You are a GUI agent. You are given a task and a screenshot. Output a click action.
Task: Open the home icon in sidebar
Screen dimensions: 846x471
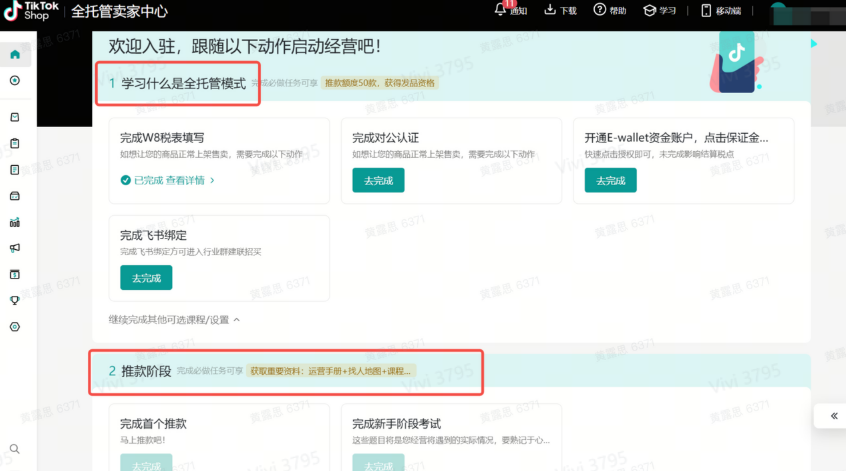(15, 54)
